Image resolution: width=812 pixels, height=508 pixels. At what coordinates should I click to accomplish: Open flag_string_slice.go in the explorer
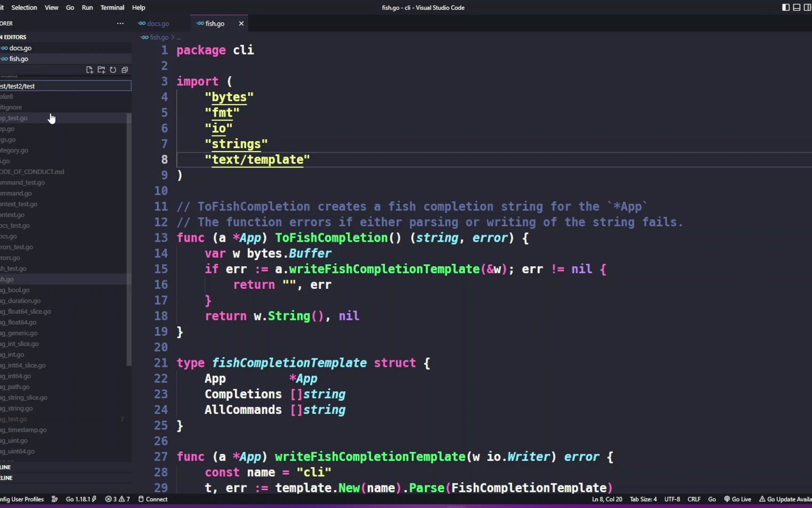pos(63,397)
